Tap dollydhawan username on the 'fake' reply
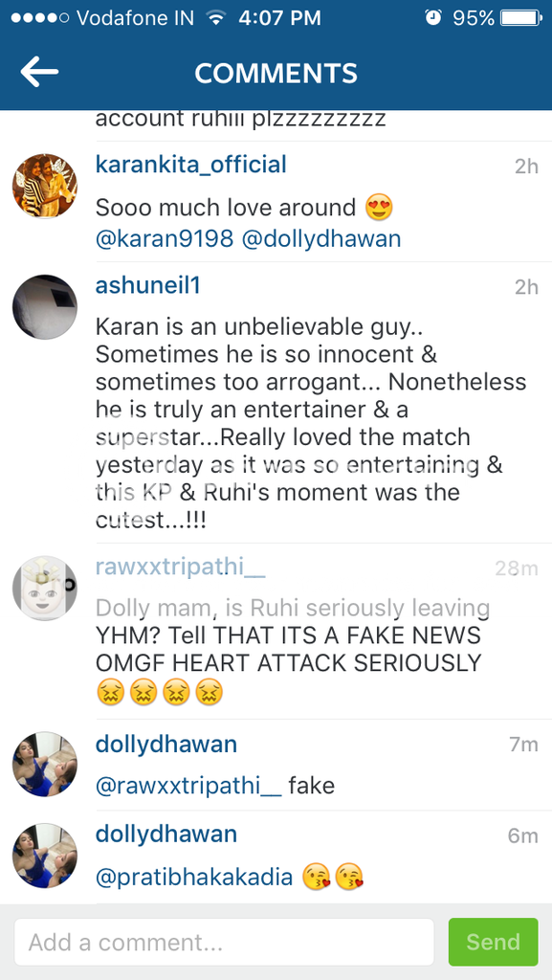552x980 pixels. coord(166,744)
